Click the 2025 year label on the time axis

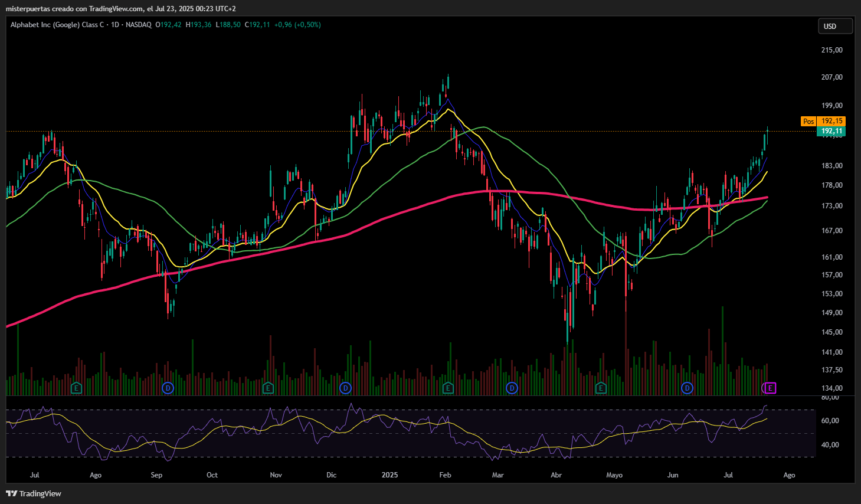[x=389, y=475]
